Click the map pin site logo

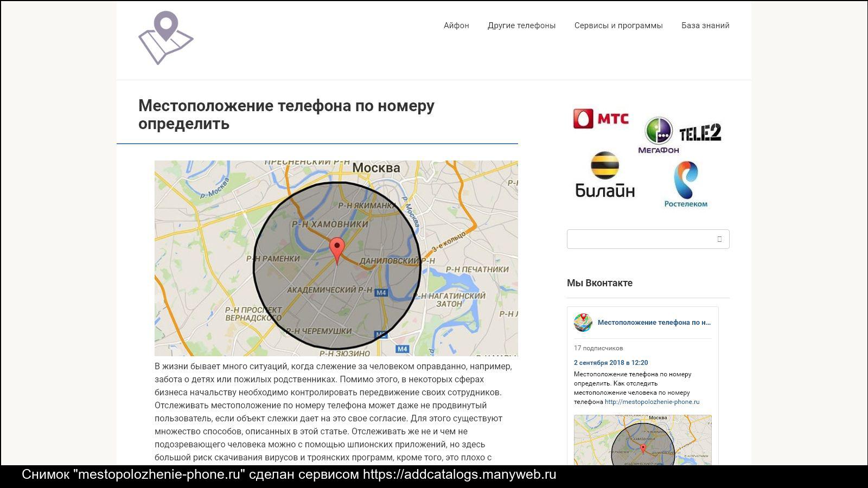165,38
